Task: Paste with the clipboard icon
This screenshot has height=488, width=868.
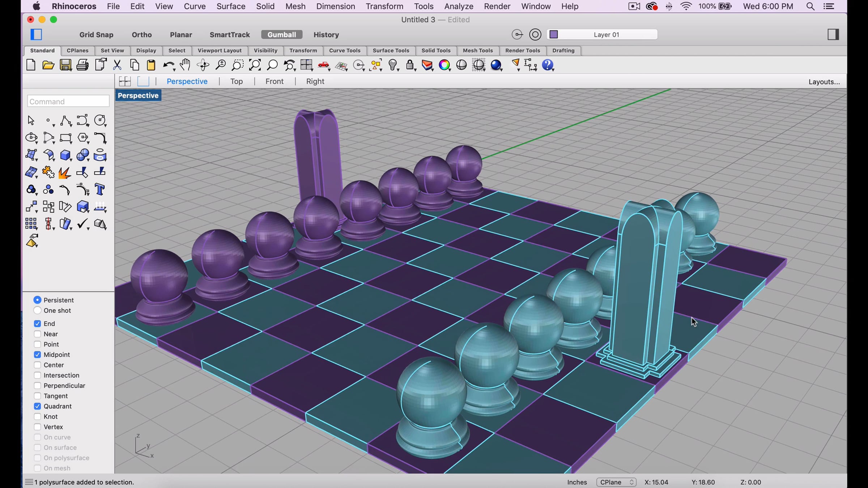Action: (151, 65)
